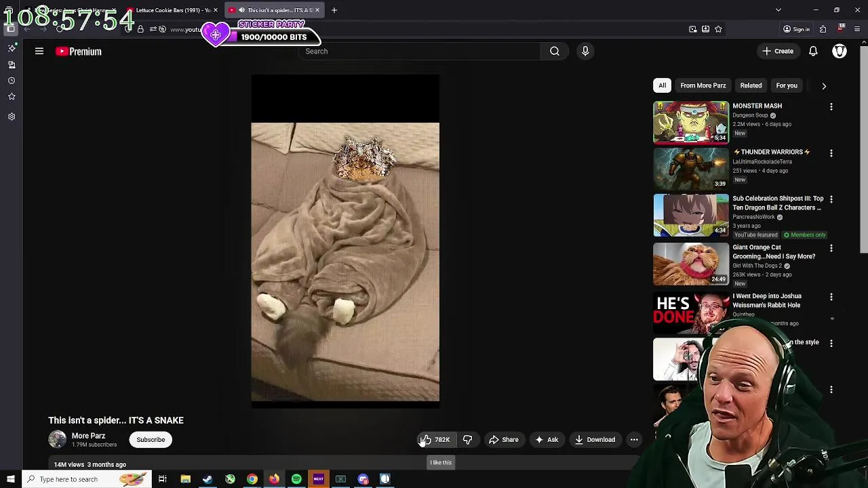Screen dimensions: 868x488
Task: Open options for THUNDER WARRIORS video
Action: click(831, 153)
